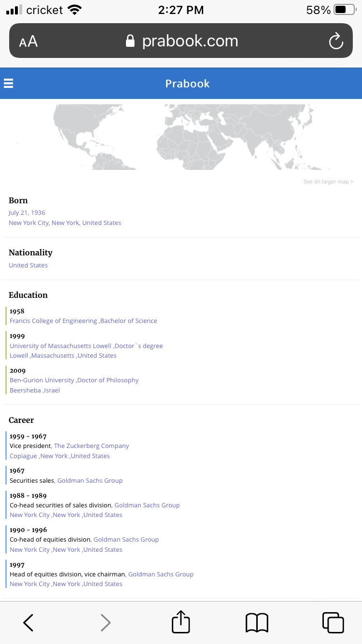The width and height of the screenshot is (362, 644).
Task: Open Goldman Sachs Group link in 1967 entry
Action: [x=90, y=480]
